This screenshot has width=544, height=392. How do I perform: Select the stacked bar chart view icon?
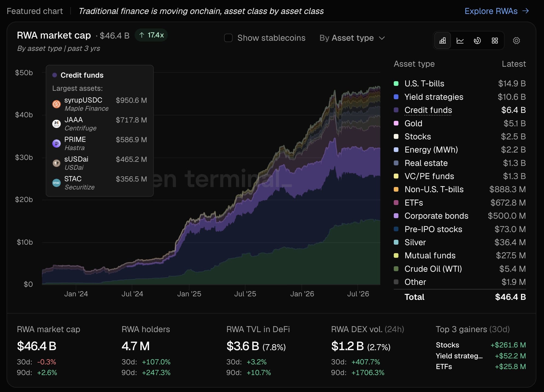[x=442, y=41]
